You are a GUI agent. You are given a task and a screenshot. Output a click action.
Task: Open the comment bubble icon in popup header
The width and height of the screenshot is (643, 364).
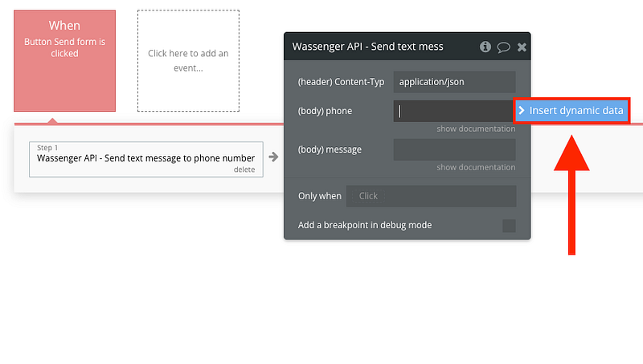point(503,47)
